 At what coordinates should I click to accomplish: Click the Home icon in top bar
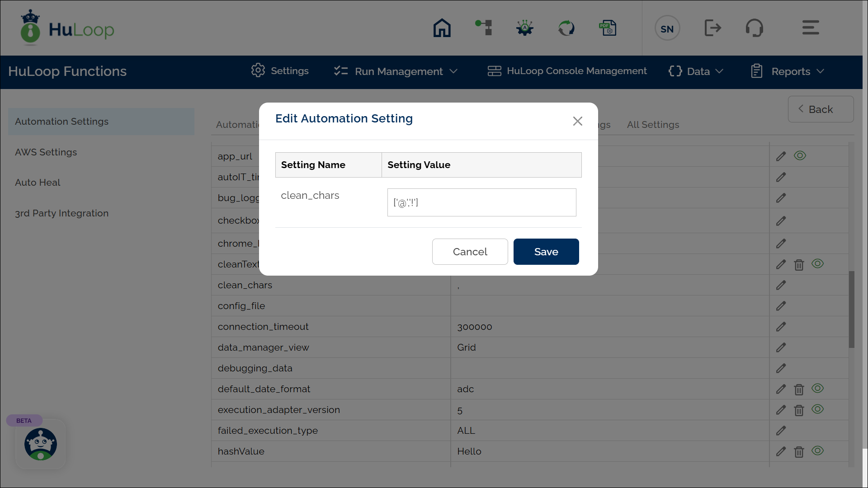[442, 28]
